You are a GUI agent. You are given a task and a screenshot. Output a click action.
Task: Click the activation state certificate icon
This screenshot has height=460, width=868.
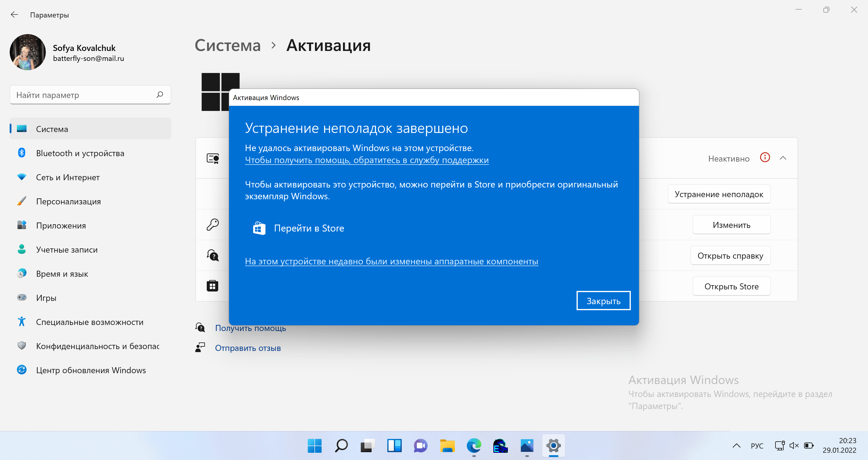coord(213,158)
